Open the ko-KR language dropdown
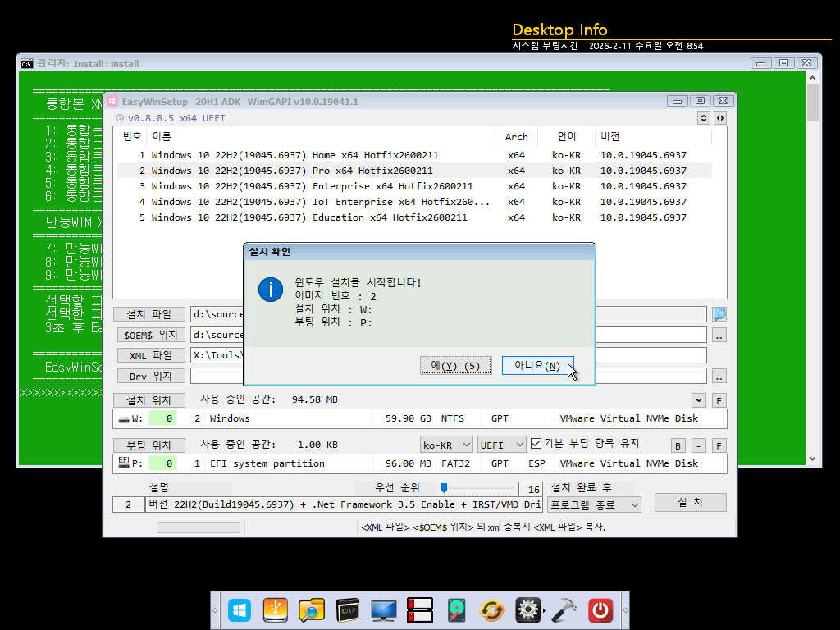 click(446, 445)
